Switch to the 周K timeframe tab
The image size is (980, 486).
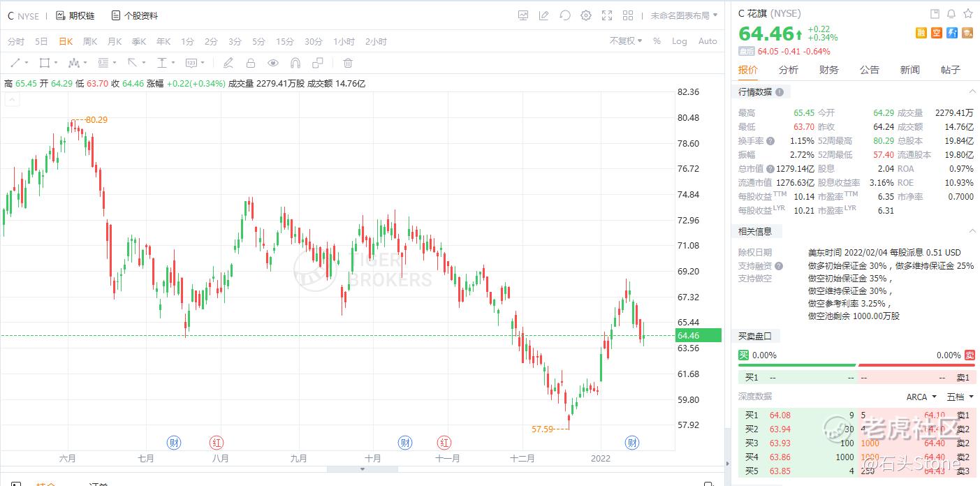point(90,41)
